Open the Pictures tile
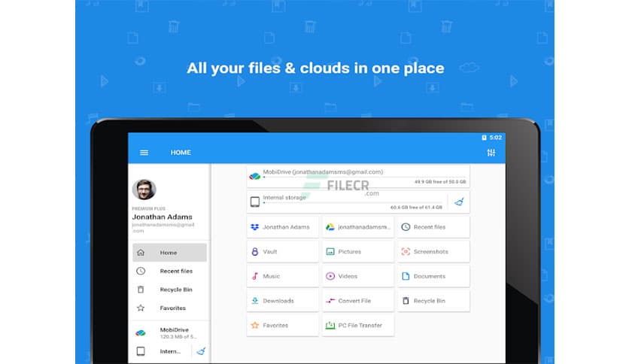The image size is (629, 364). (x=358, y=252)
